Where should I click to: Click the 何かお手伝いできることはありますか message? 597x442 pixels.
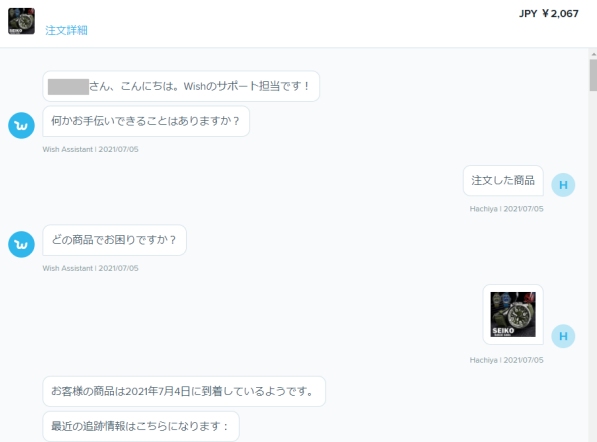click(x=146, y=121)
